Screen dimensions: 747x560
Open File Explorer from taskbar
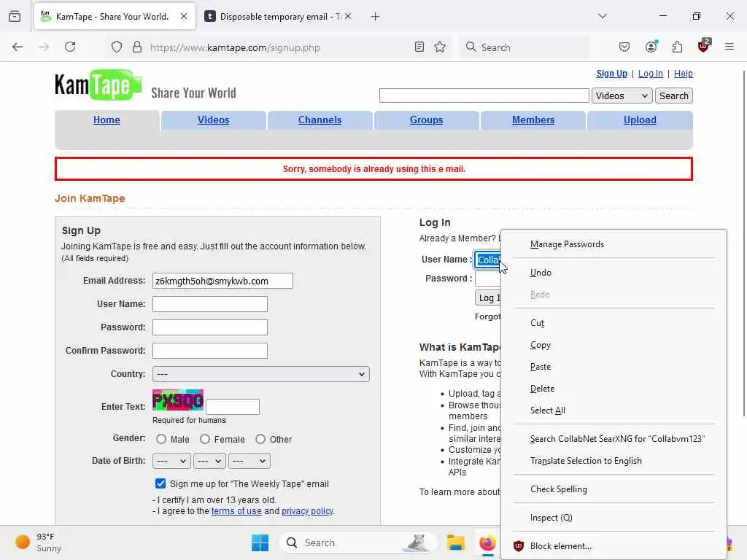click(455, 542)
